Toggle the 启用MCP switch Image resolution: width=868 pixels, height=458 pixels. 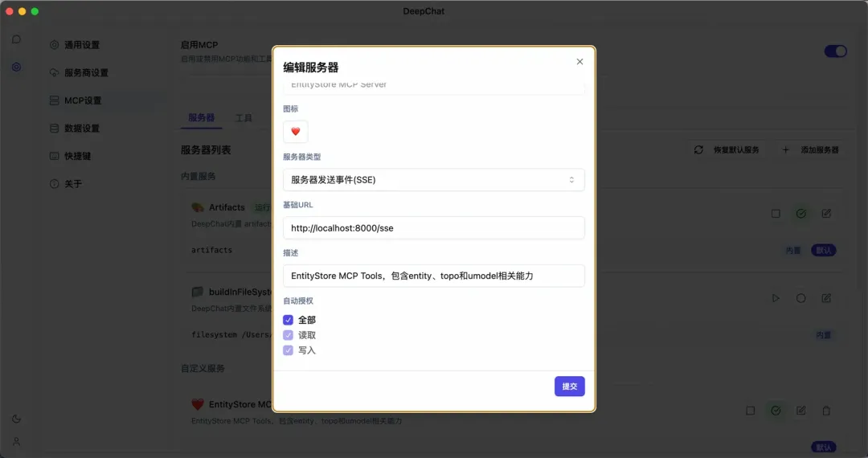point(835,51)
